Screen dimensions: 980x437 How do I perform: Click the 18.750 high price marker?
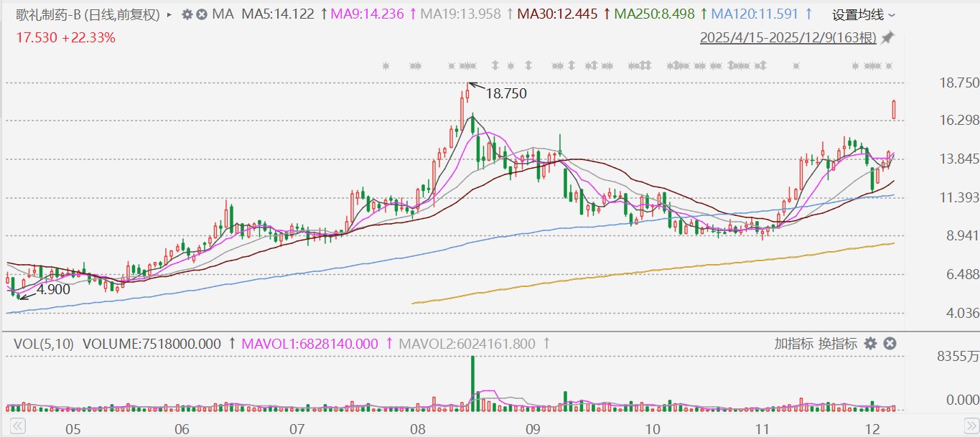coord(506,93)
